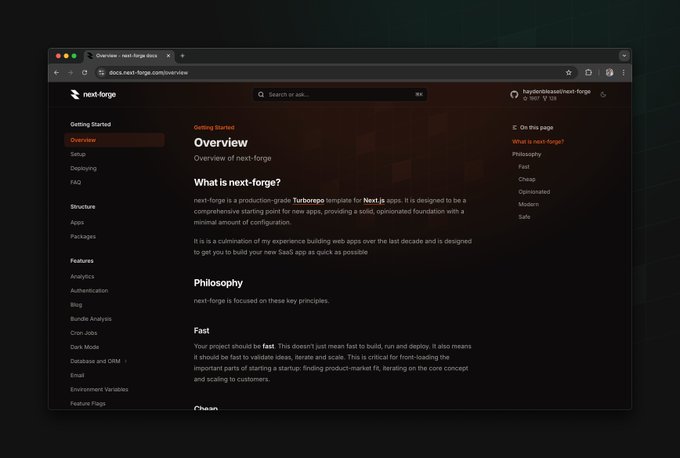This screenshot has width=680, height=458.
Task: Click the GitHub fork count
Action: click(x=550, y=99)
